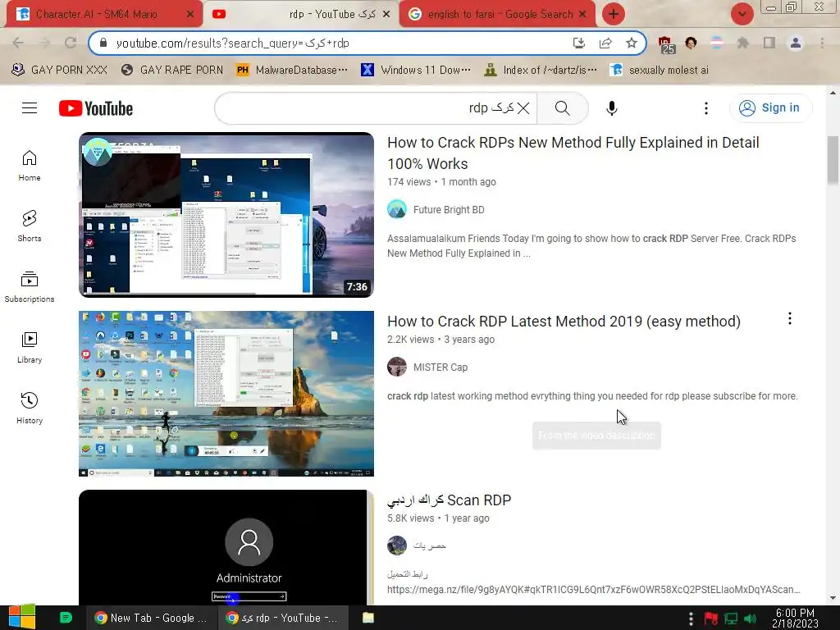Click the YouTube logo
Viewport: 840px width, 630px height.
tap(96, 108)
